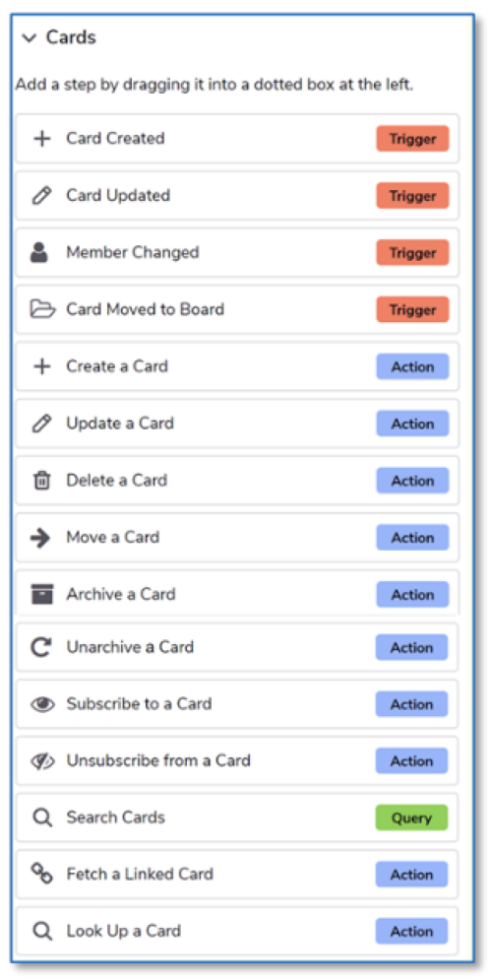The image size is (492, 980).
Task: Select the Create a Card step
Action: coord(237,366)
